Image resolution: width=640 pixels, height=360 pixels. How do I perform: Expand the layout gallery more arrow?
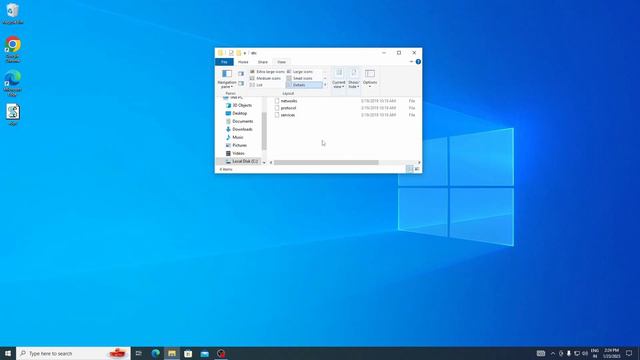tap(325, 85)
